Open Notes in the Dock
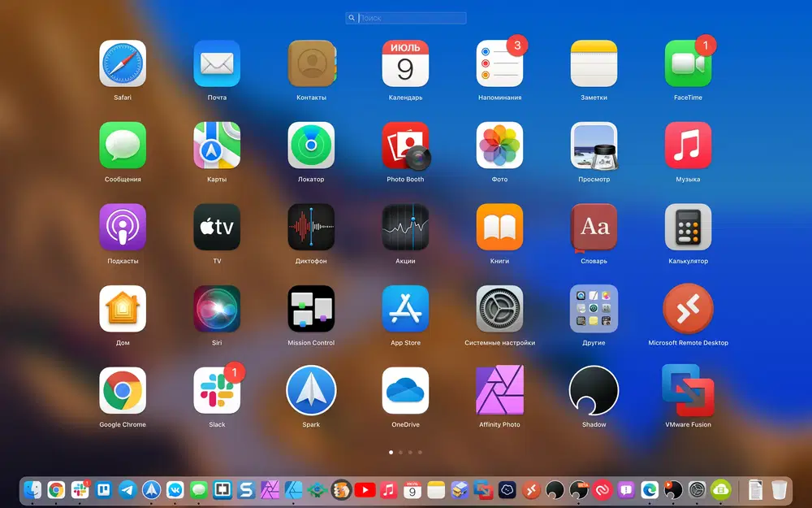812x508 pixels. tap(436, 490)
